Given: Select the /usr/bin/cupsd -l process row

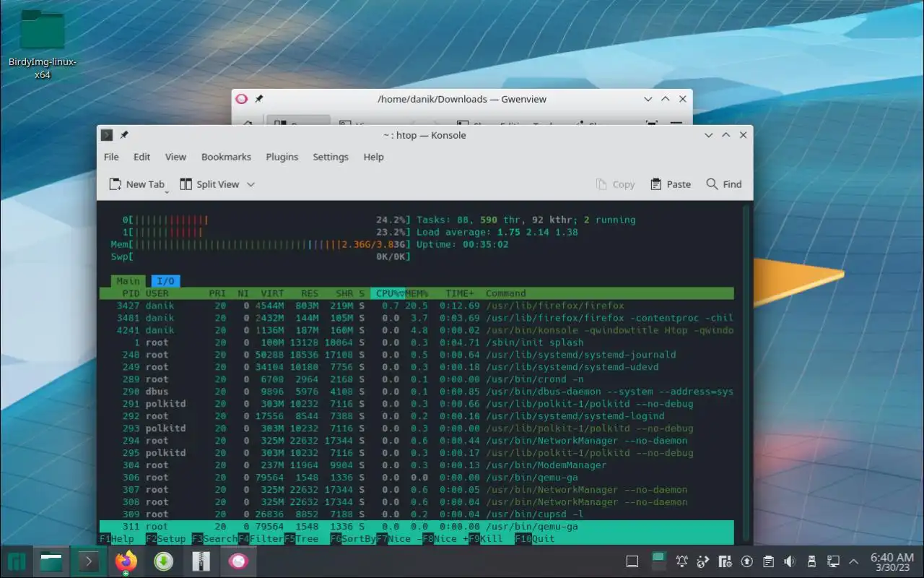Looking at the screenshot, I should [417, 514].
